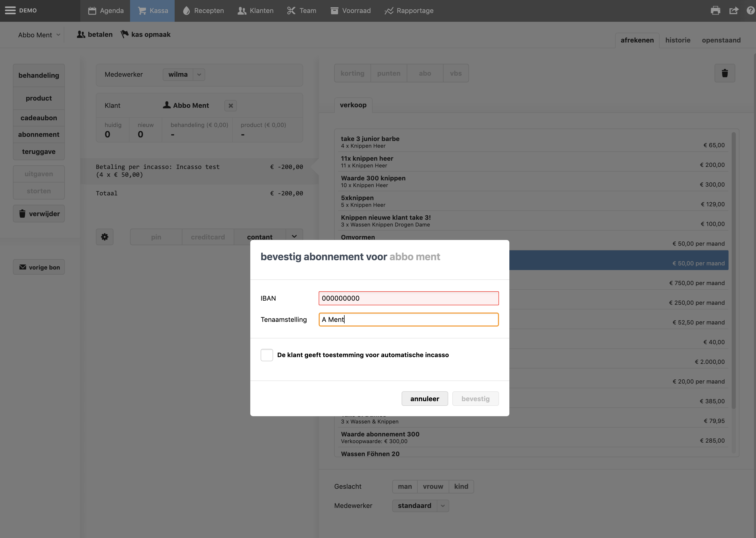Select vrouw gender option
This screenshot has height=538, width=756.
(x=433, y=486)
